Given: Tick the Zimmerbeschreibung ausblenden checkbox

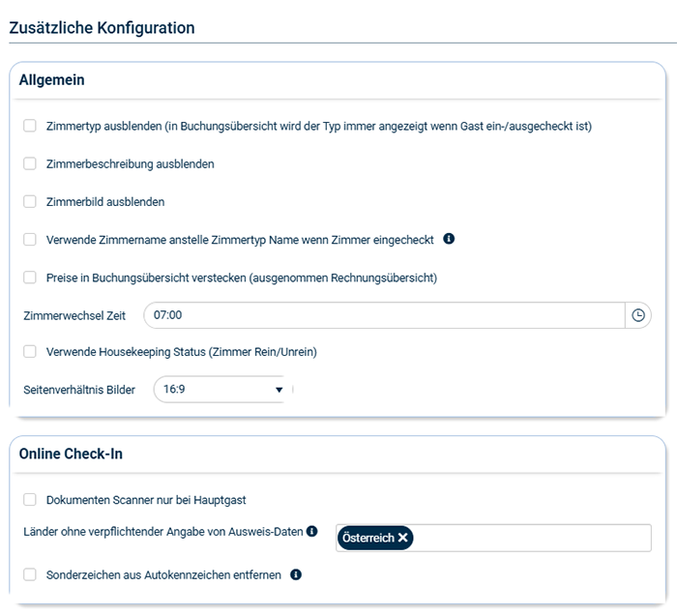Looking at the screenshot, I should (x=30, y=163).
